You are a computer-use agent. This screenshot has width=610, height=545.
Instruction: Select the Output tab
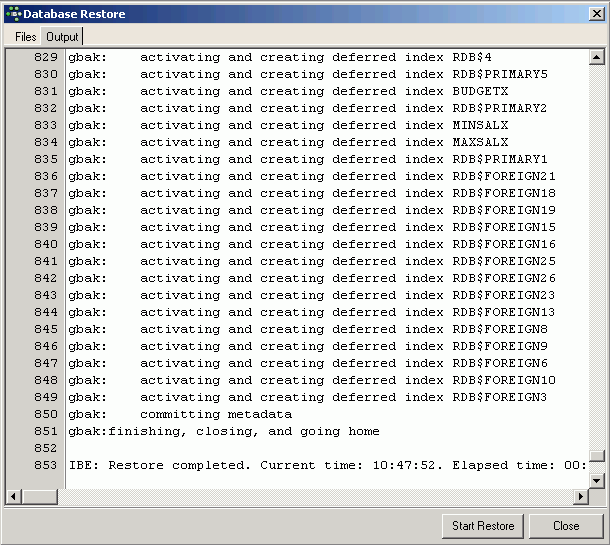[62, 37]
